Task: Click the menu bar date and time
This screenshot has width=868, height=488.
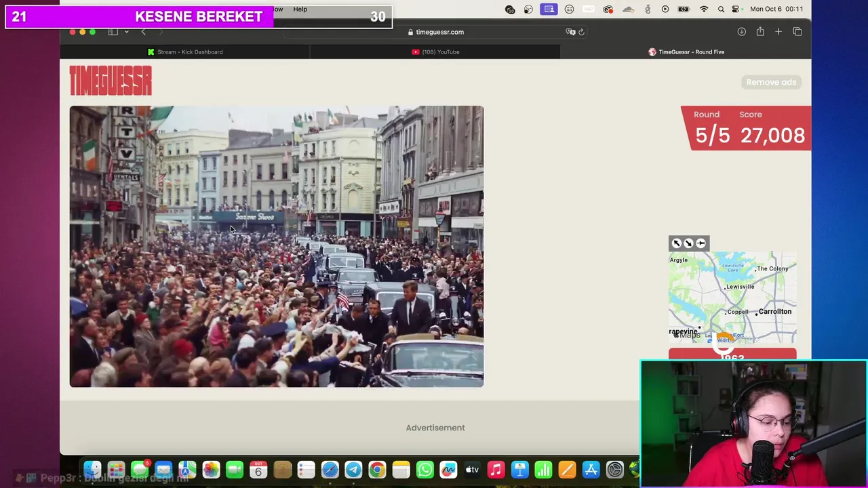Action: [776, 9]
